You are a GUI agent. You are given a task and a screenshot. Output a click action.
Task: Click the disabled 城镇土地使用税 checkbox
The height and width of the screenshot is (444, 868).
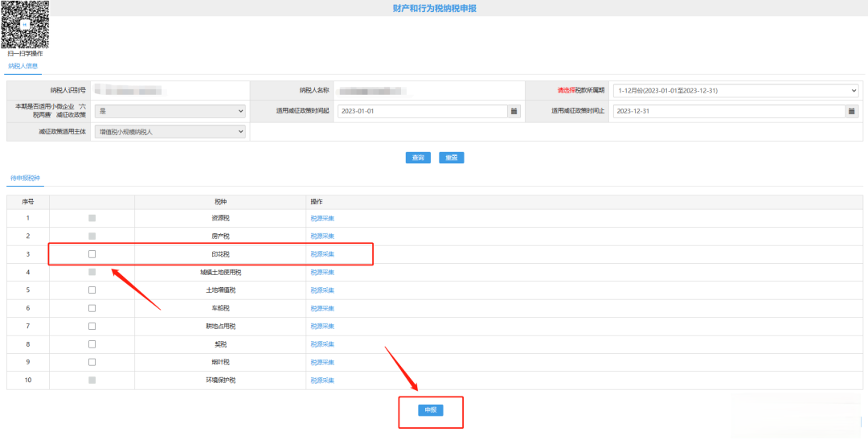(92, 272)
